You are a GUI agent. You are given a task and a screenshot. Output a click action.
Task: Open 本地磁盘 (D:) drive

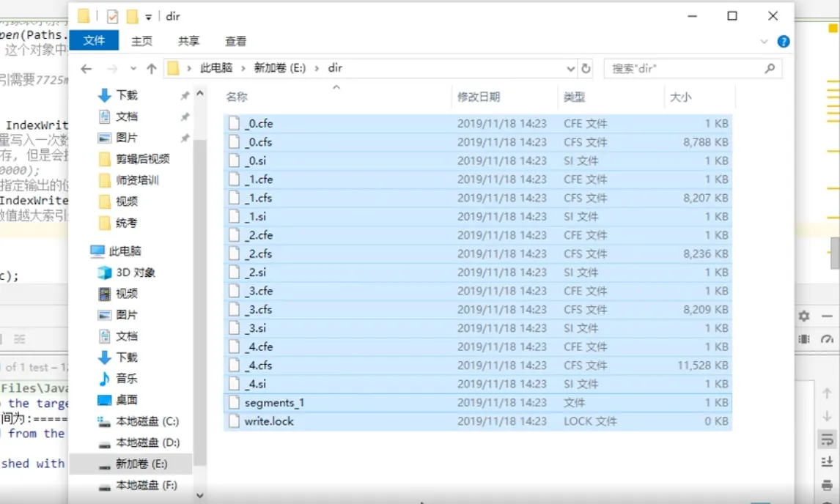(x=147, y=443)
